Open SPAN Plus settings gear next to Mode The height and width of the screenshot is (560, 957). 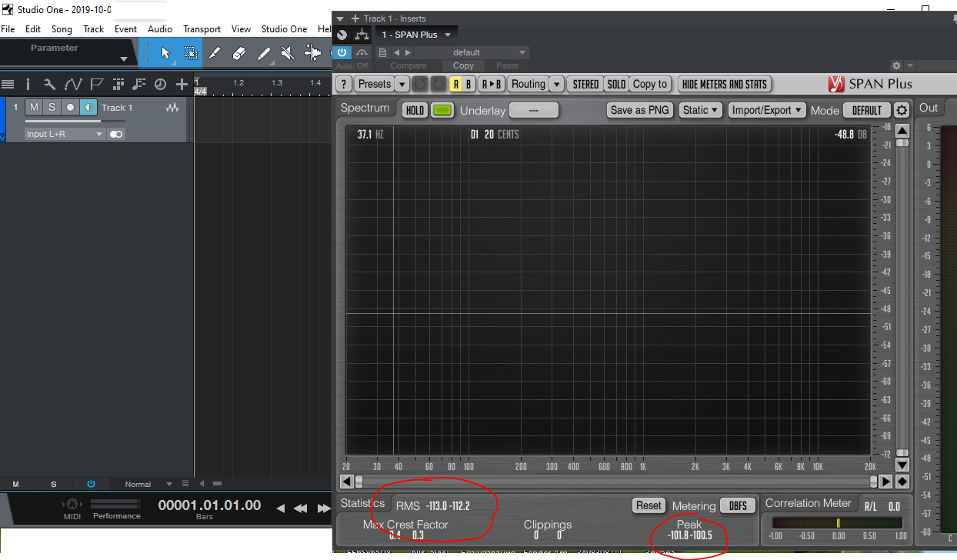click(x=902, y=110)
